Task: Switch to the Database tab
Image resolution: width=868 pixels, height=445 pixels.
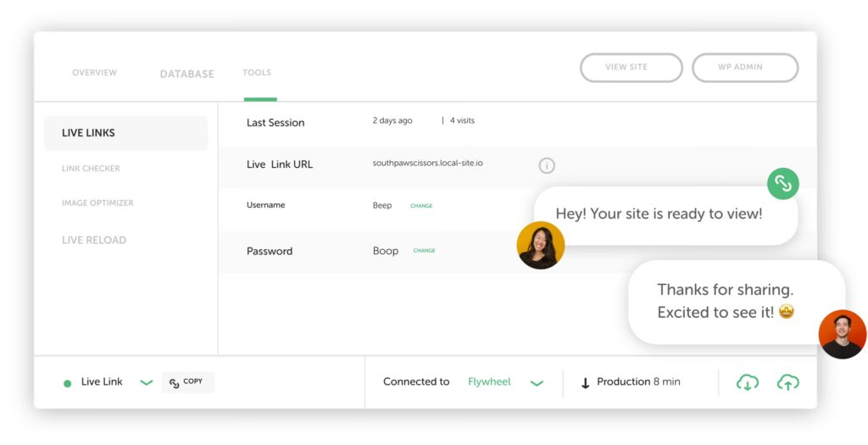Action: pyautogui.click(x=187, y=75)
